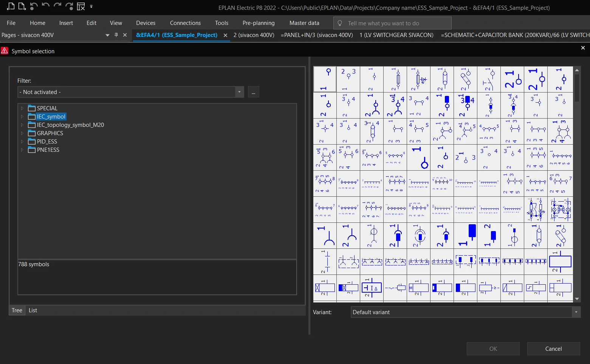590x364 pixels.
Task: Open the Devices menu
Action: click(x=146, y=23)
